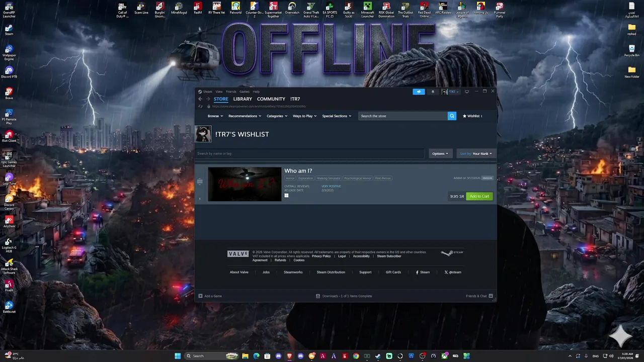
Task: Open the Games menu
Action: [245, 92]
